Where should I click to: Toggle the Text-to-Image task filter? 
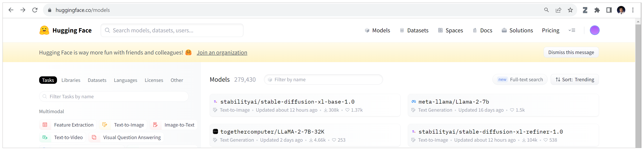click(123, 125)
